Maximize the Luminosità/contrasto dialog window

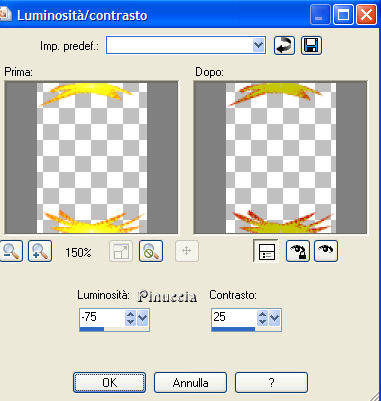click(343, 15)
